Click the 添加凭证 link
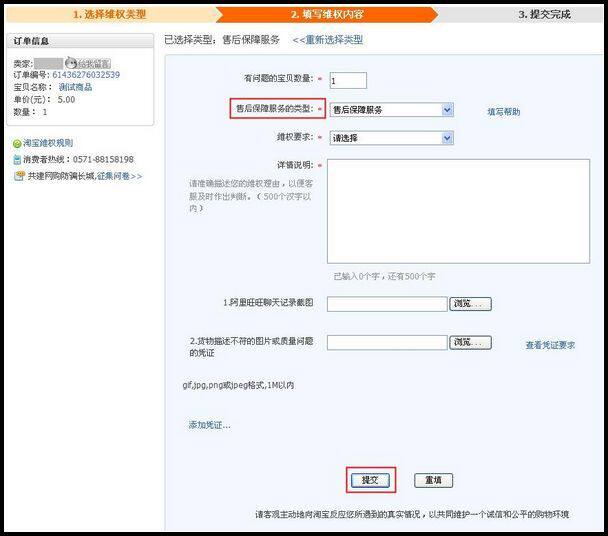608x536 pixels. (x=209, y=425)
